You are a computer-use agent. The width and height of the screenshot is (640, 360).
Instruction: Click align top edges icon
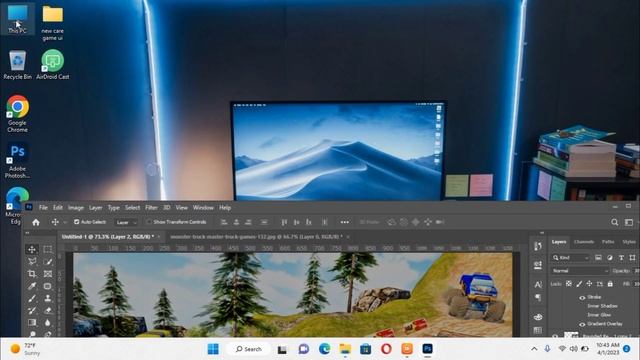284,222
